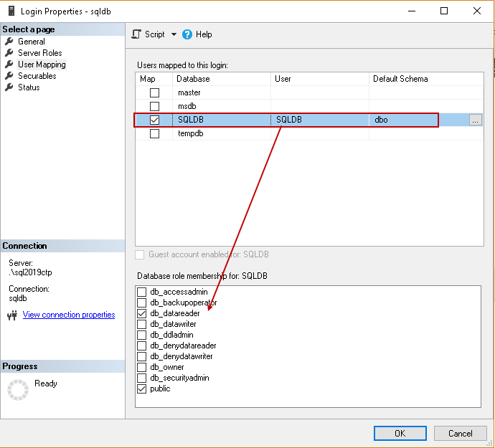Go to the Securables page
Viewport: 495px width, 448px height.
pyautogui.click(x=37, y=76)
